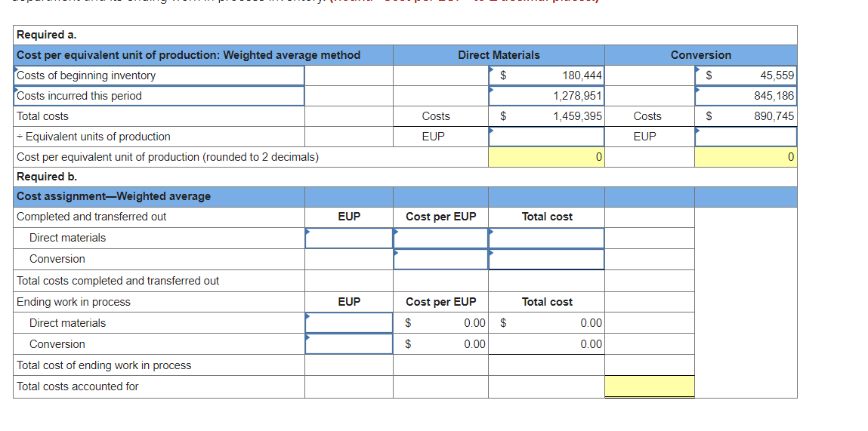Viewport: 868px width, 431px height.
Task: Select transferred out Conversion Cost per EUP field
Action: [440, 259]
